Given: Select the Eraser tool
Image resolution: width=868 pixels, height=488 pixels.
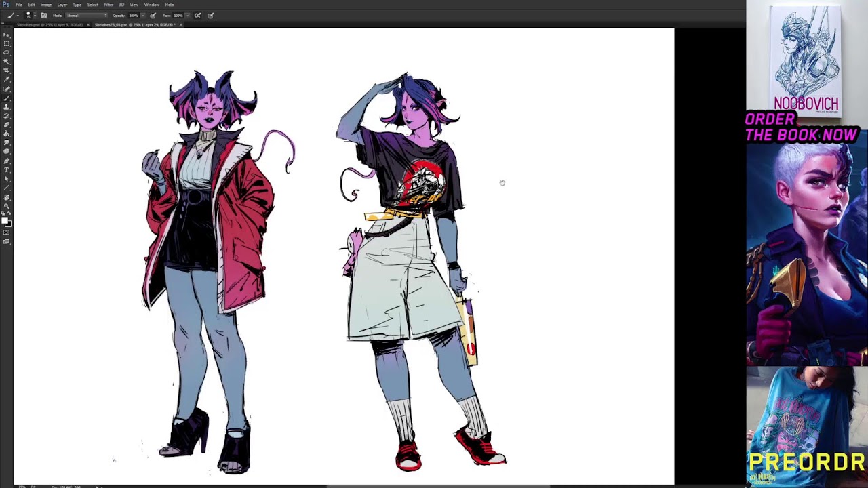Looking at the screenshot, I should tap(7, 124).
